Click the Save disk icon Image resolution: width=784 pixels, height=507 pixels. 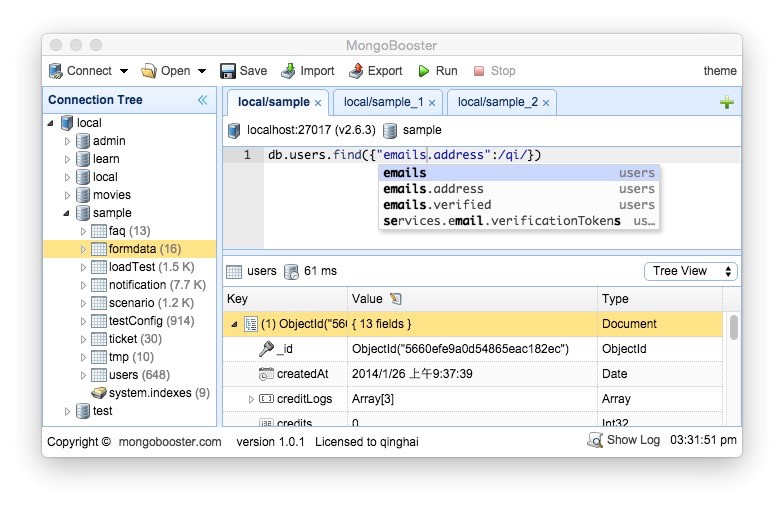point(228,71)
